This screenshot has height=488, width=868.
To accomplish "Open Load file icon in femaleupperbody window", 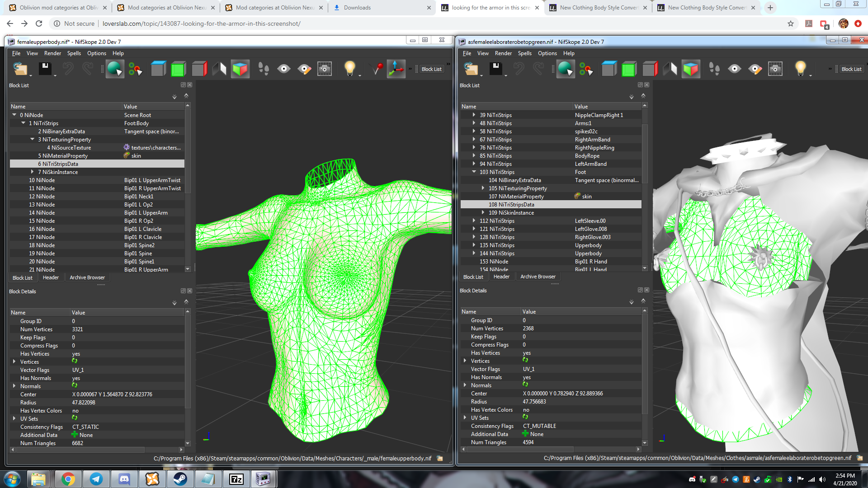I will pos(21,69).
